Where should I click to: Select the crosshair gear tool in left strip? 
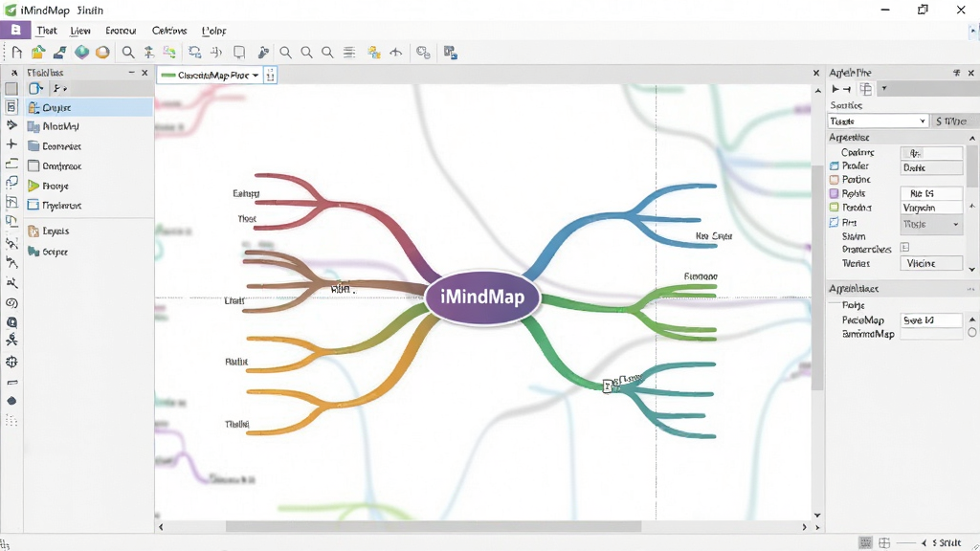(11, 362)
